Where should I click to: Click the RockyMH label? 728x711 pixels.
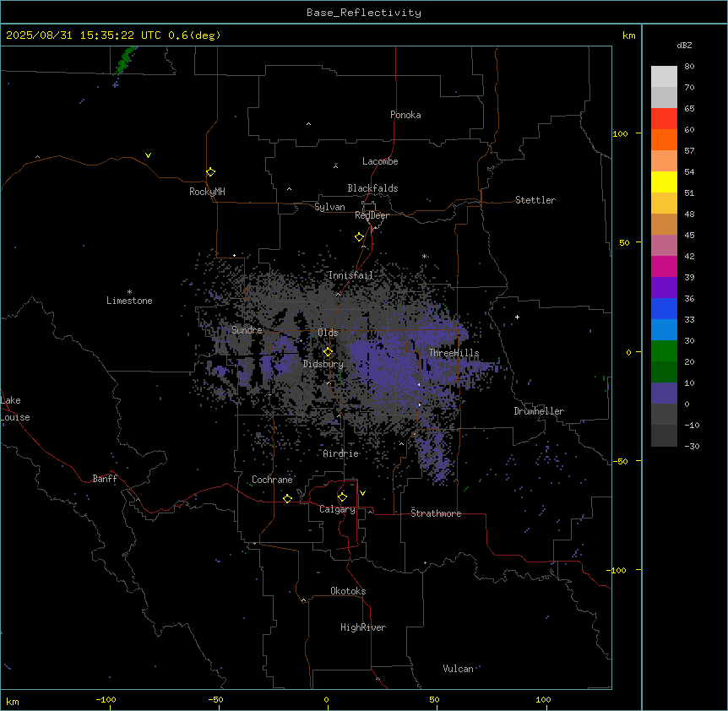pos(207,192)
